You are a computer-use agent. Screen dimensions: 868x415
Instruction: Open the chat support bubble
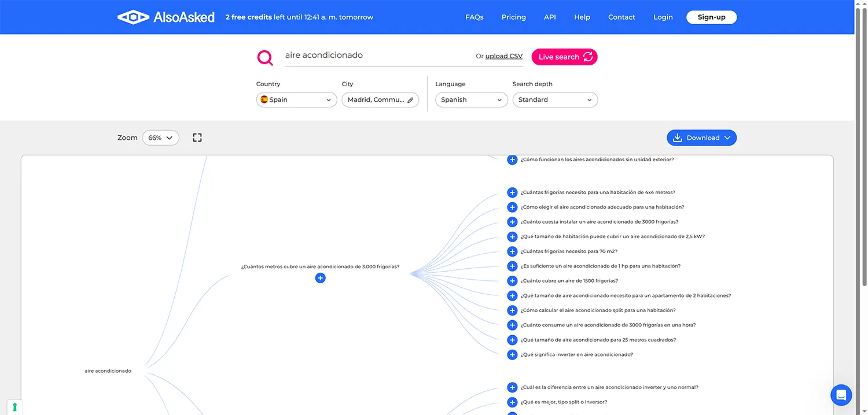click(x=841, y=395)
